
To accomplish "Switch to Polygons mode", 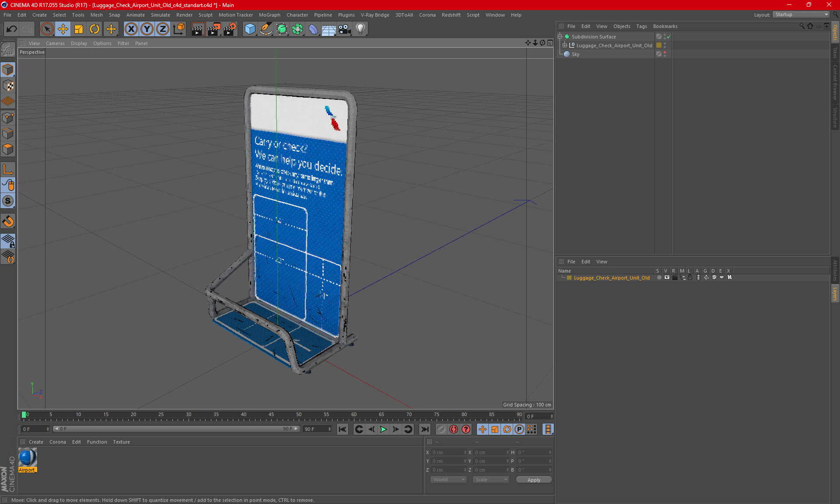I will point(8,149).
